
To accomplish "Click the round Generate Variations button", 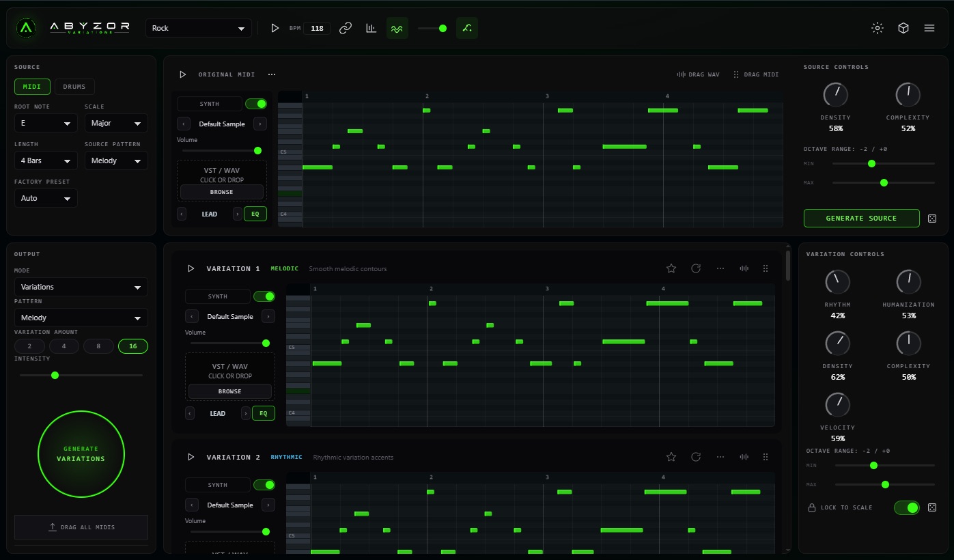I will (x=81, y=454).
